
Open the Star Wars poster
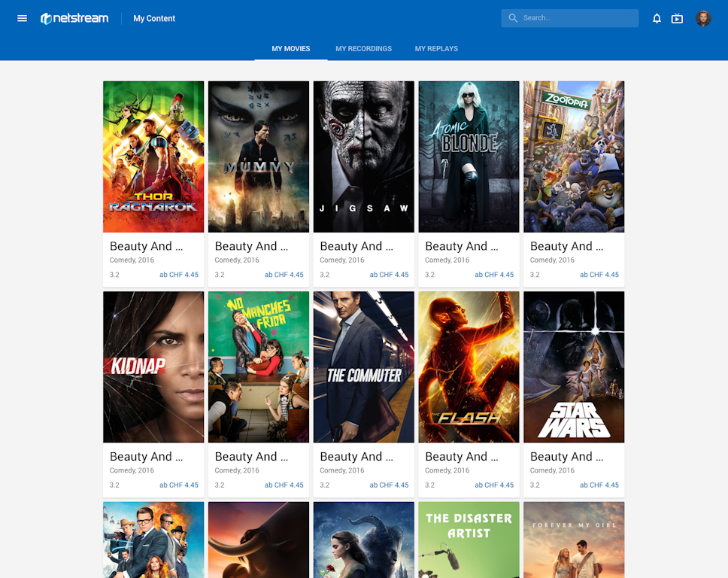pos(574,367)
